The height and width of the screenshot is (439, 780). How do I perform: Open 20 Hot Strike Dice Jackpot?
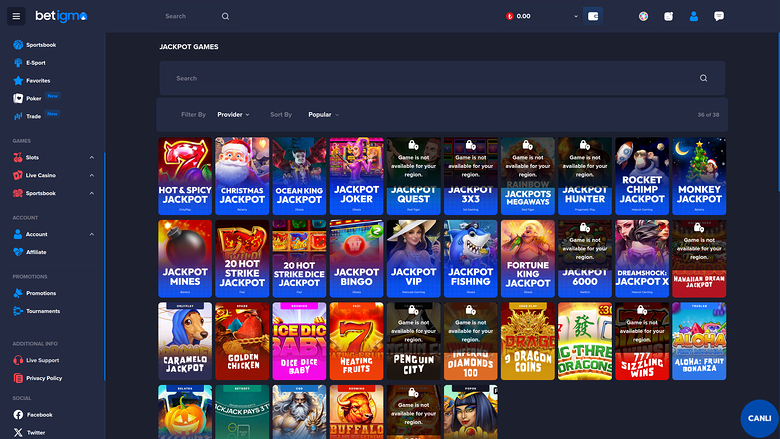click(299, 259)
